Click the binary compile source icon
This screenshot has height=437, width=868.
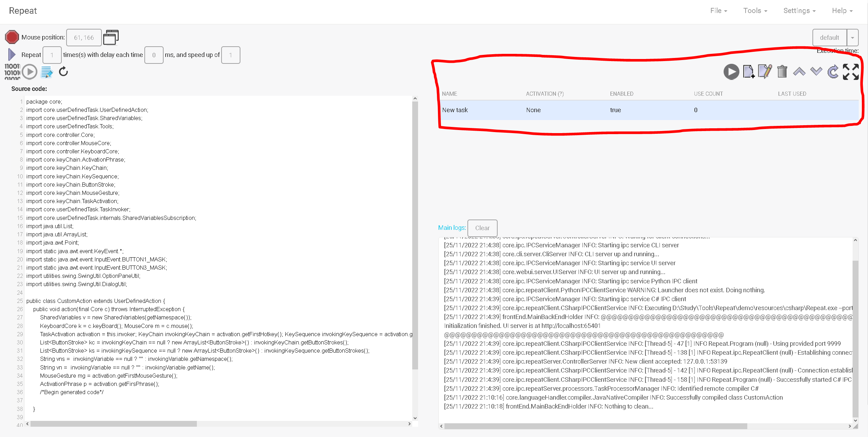12,72
